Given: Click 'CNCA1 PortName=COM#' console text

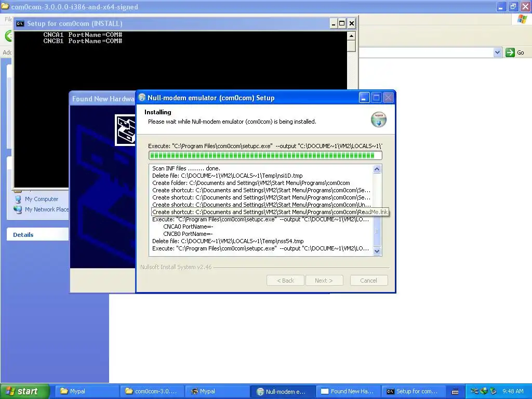Looking at the screenshot, I should 83,35.
